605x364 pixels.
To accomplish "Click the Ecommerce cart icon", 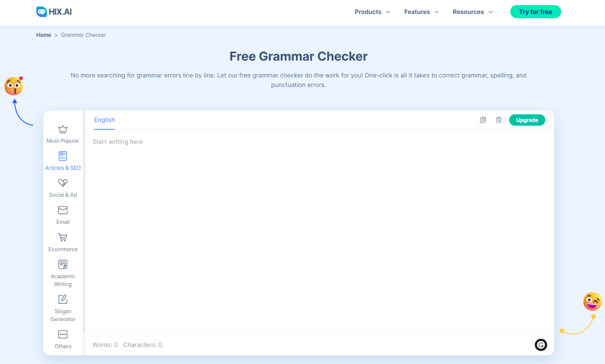I will [x=63, y=238].
